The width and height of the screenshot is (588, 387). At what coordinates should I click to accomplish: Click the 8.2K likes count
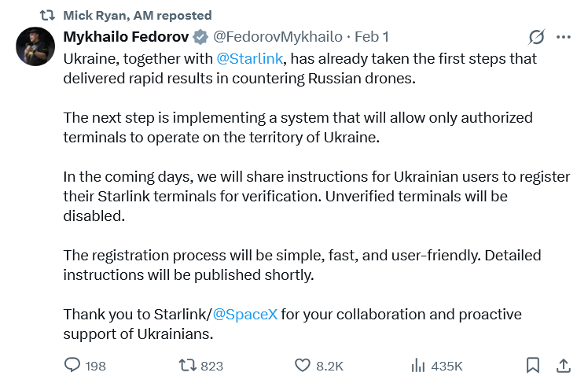(329, 366)
